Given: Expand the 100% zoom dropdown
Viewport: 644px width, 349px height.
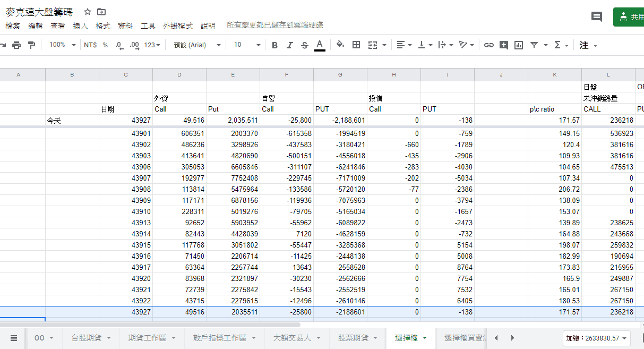Looking at the screenshot, I should pos(63,45).
